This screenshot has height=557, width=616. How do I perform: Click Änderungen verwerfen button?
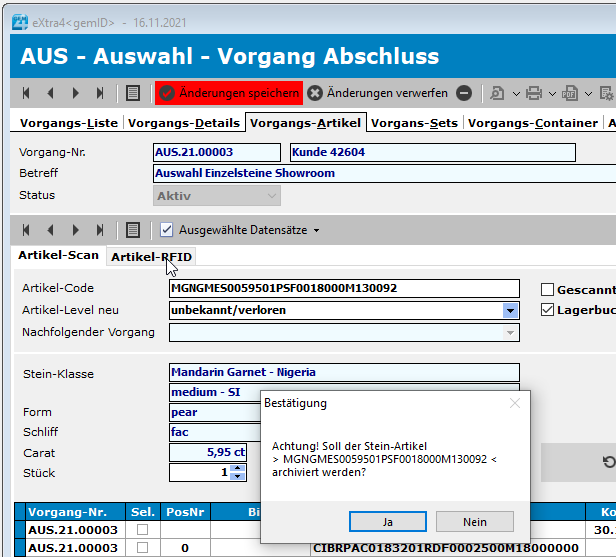378,93
